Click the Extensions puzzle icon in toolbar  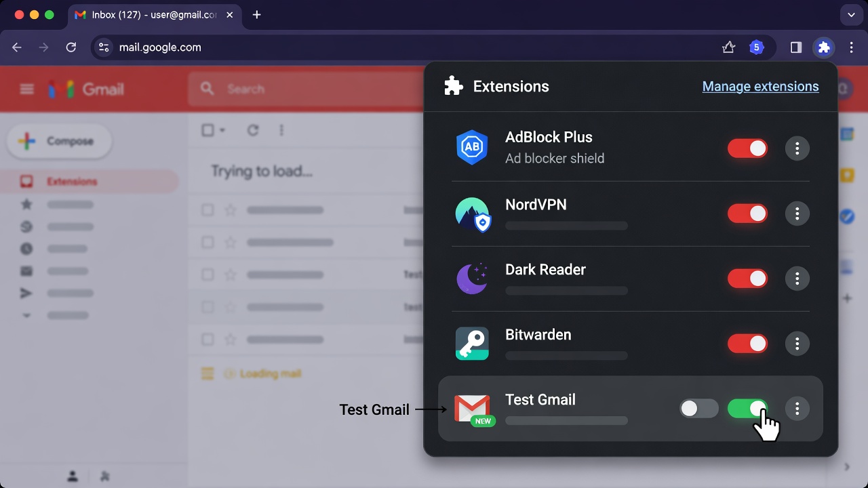pyautogui.click(x=824, y=47)
